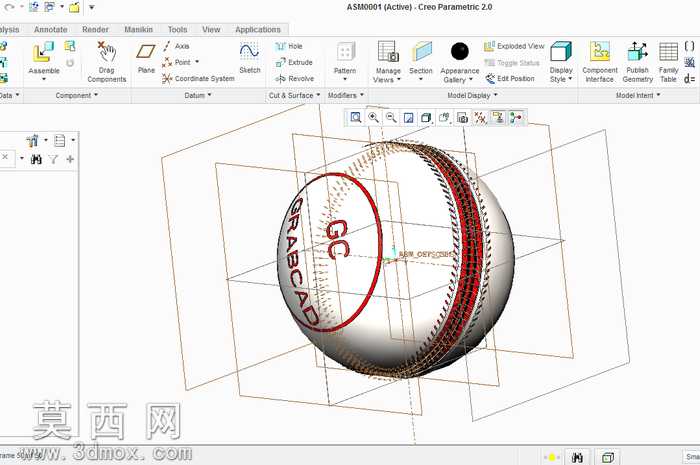
Task: Switch to the Manikin tab
Action: [138, 29]
